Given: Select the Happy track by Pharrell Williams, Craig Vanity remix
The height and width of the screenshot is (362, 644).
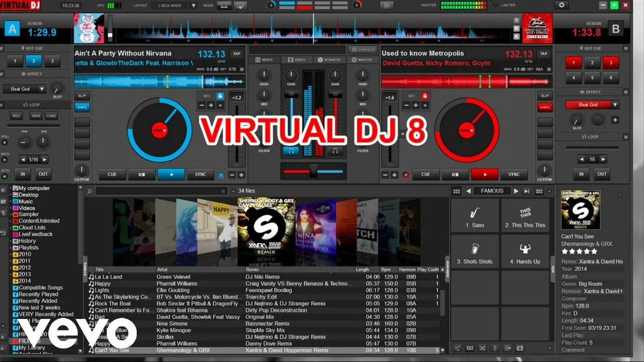Looking at the screenshot, I should [x=263, y=284].
